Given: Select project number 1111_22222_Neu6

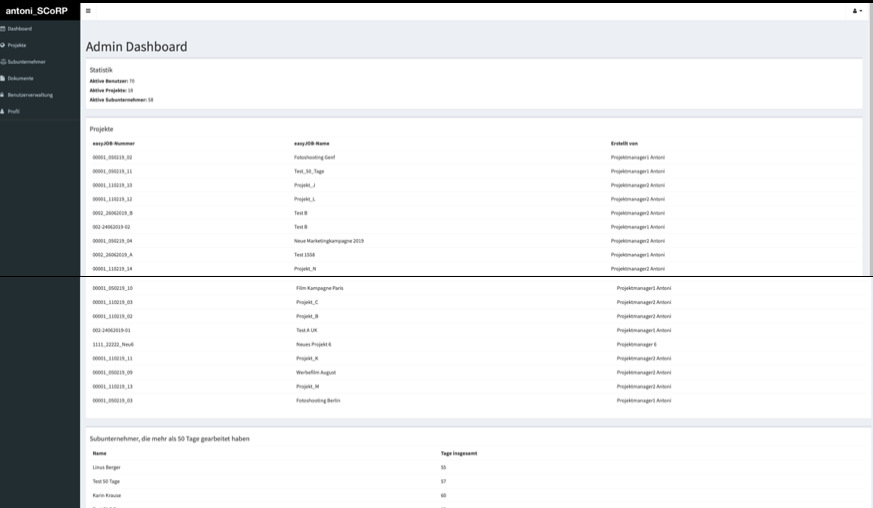Looking at the screenshot, I should click(x=113, y=344).
